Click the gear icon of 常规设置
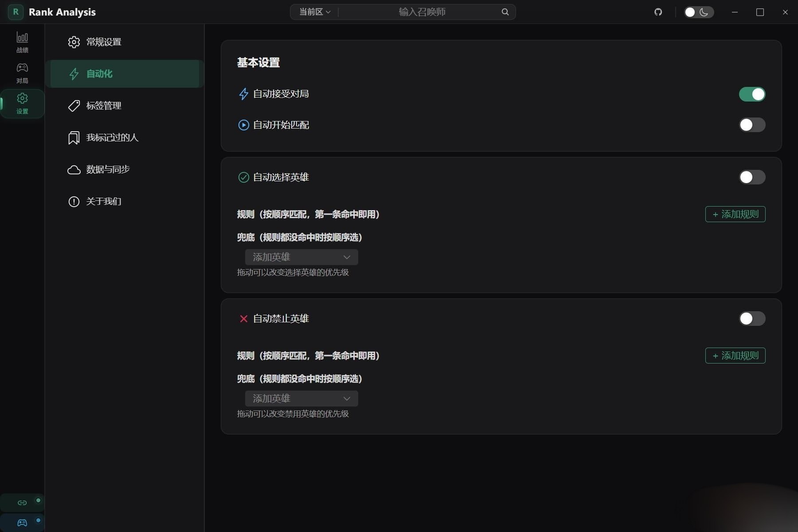Screen dimensions: 798x532 [74, 42]
